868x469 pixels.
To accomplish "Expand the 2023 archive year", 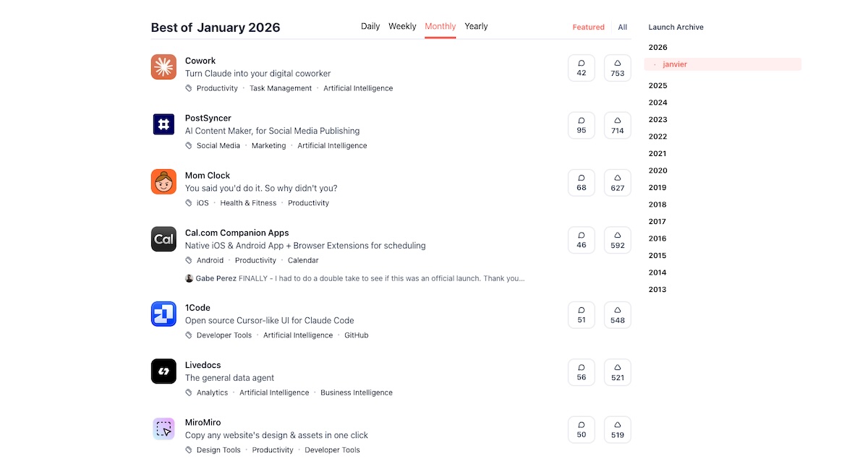I will click(x=658, y=120).
